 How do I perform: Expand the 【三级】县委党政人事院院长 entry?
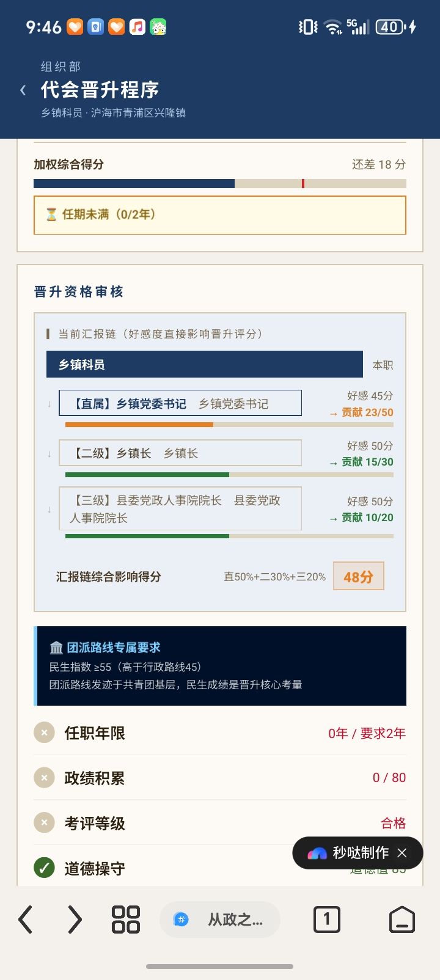click(180, 508)
